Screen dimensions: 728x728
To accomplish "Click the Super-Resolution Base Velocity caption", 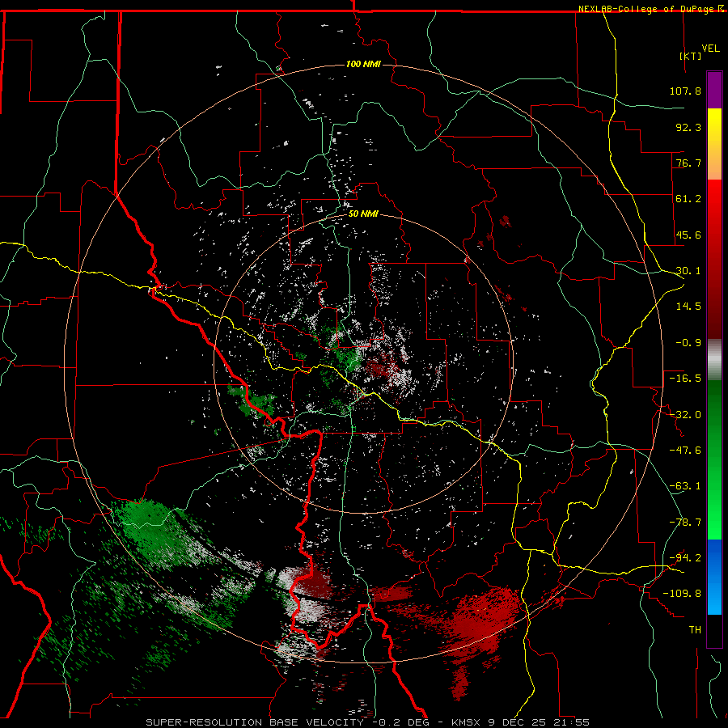I will coord(368,722).
